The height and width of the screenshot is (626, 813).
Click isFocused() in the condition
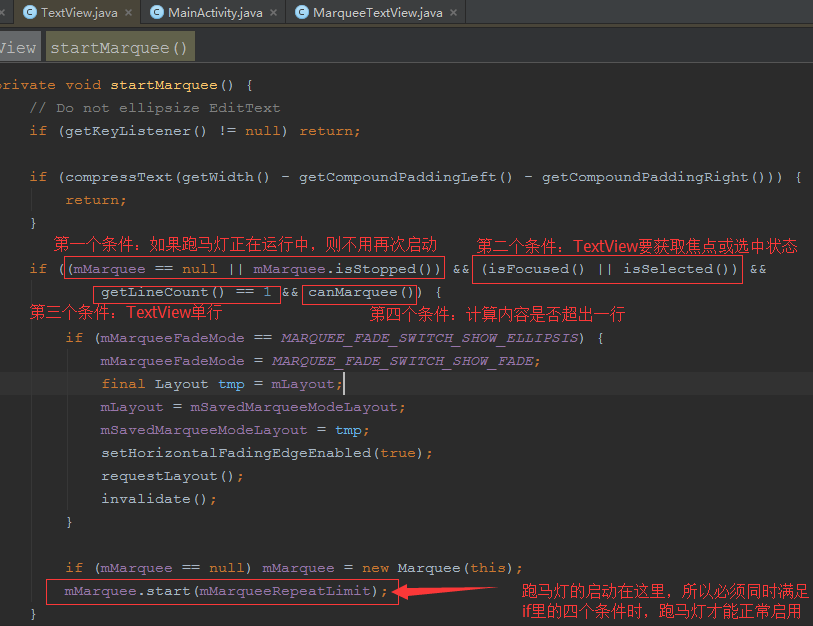536,269
